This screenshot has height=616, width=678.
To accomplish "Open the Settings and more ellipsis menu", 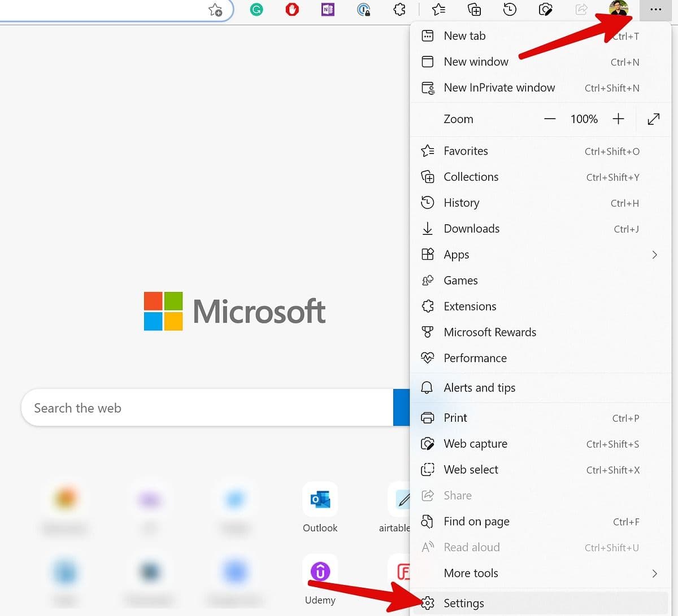I will pos(655,10).
